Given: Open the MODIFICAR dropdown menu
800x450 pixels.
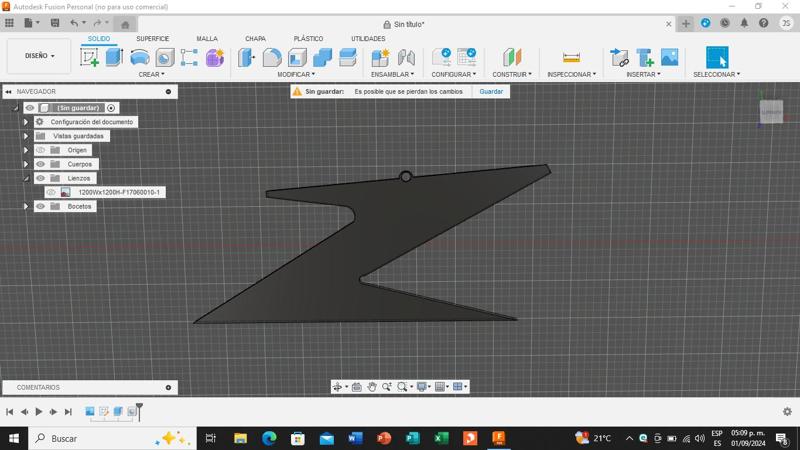Looking at the screenshot, I should (x=296, y=74).
